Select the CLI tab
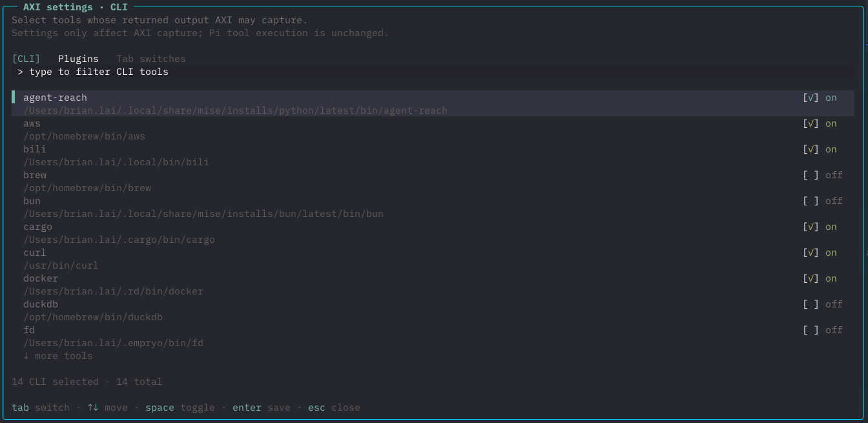The height and width of the screenshot is (423, 868). pos(26,59)
